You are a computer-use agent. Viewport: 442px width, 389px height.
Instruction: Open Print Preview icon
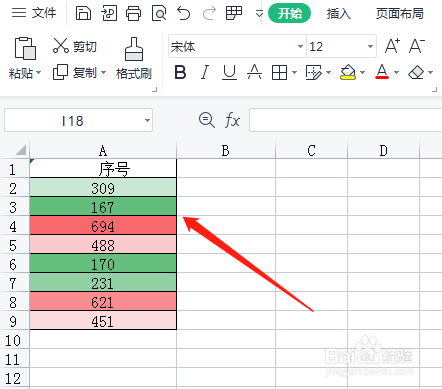[159, 14]
